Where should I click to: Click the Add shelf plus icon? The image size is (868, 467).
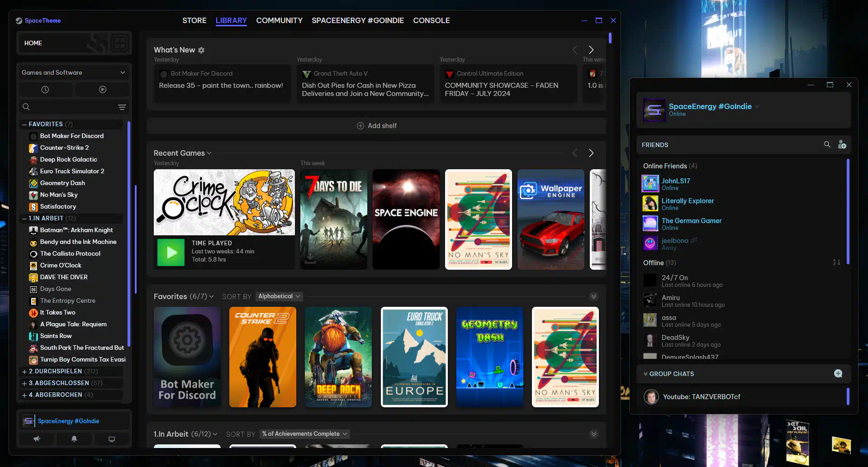click(x=360, y=126)
